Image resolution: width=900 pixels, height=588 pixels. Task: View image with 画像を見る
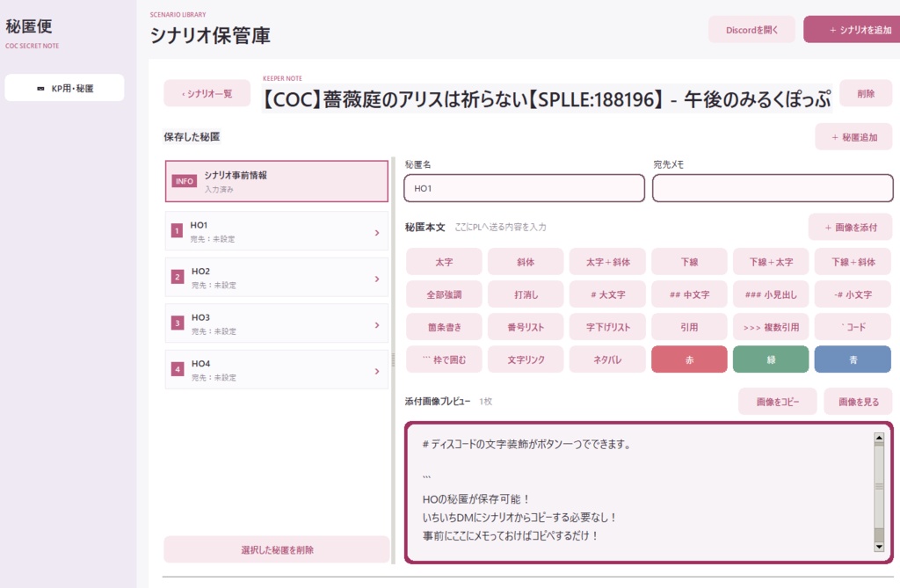click(x=858, y=402)
